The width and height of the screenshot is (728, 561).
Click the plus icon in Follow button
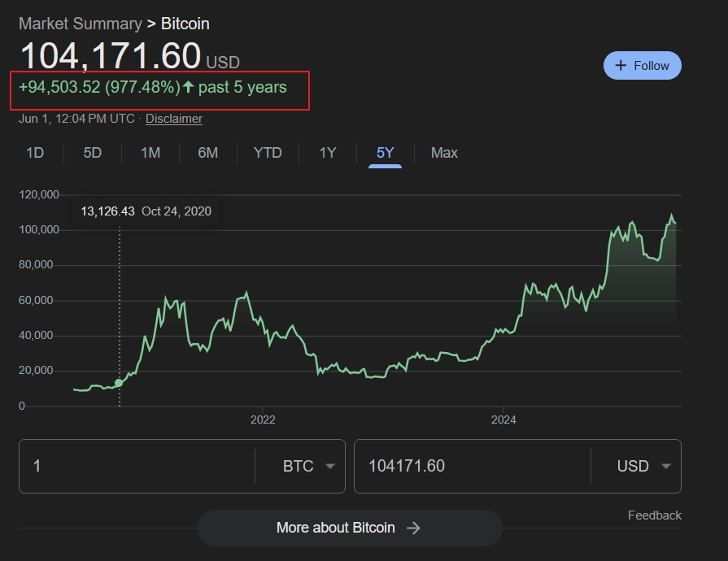click(621, 65)
